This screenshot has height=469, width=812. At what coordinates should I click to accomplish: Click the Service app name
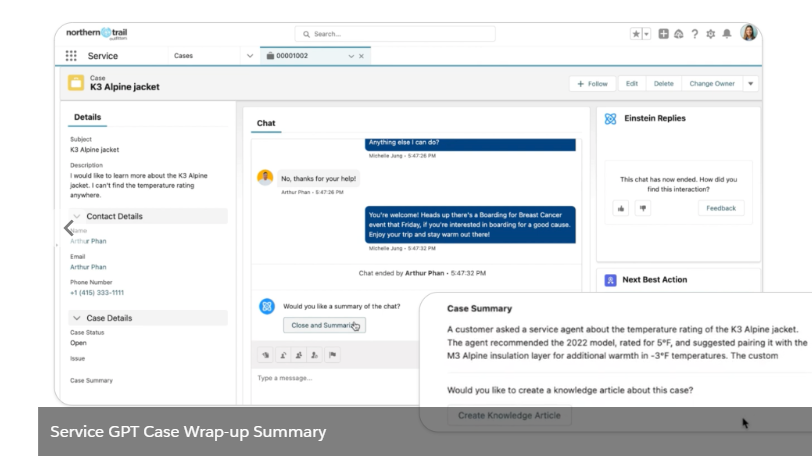point(103,56)
